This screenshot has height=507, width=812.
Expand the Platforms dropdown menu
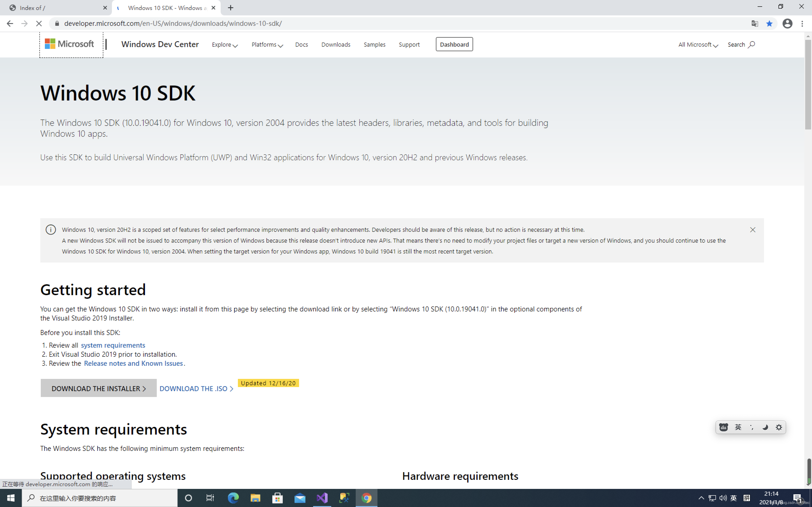point(267,45)
